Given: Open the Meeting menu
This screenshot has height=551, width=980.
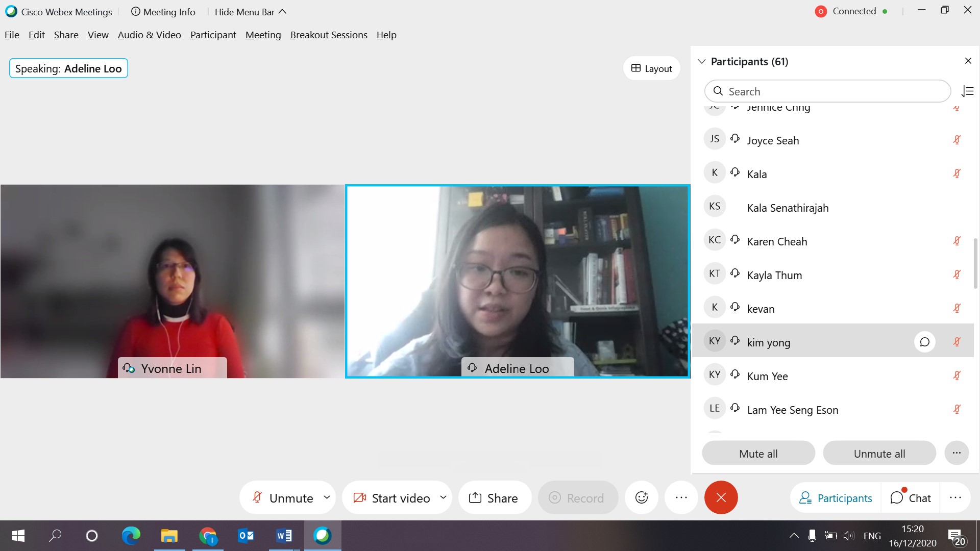Looking at the screenshot, I should pos(263,35).
